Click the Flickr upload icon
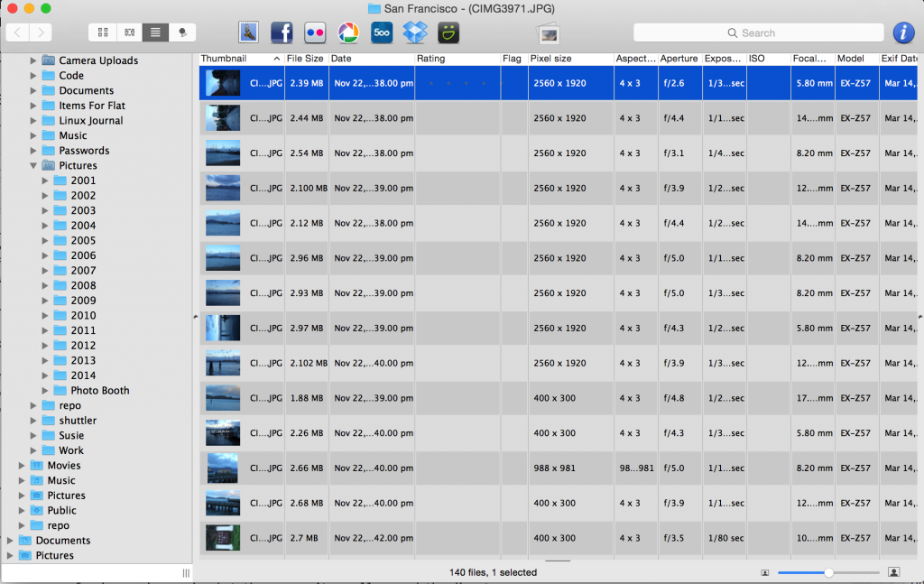 point(315,33)
